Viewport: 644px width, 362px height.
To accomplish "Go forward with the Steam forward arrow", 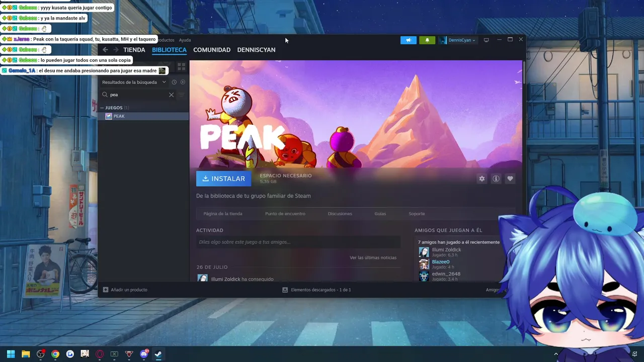I will coord(116,50).
